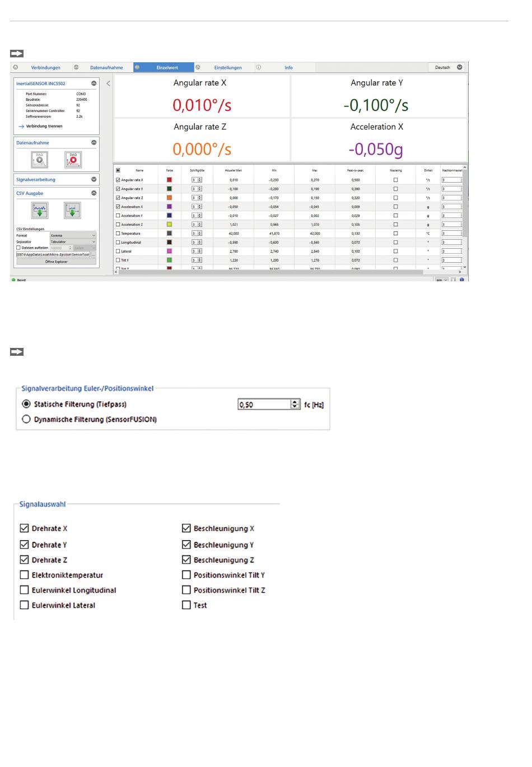Click the Öffne Explorer button
This screenshot has height=767, width=532.
56,262
